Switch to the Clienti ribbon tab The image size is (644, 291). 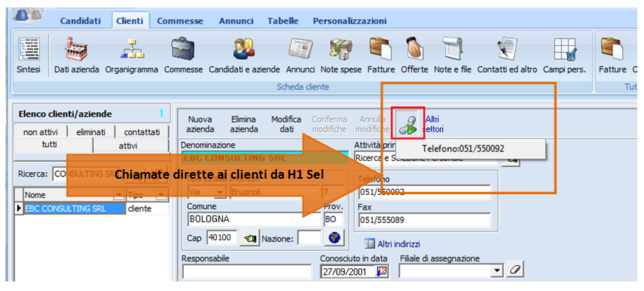coord(130,21)
